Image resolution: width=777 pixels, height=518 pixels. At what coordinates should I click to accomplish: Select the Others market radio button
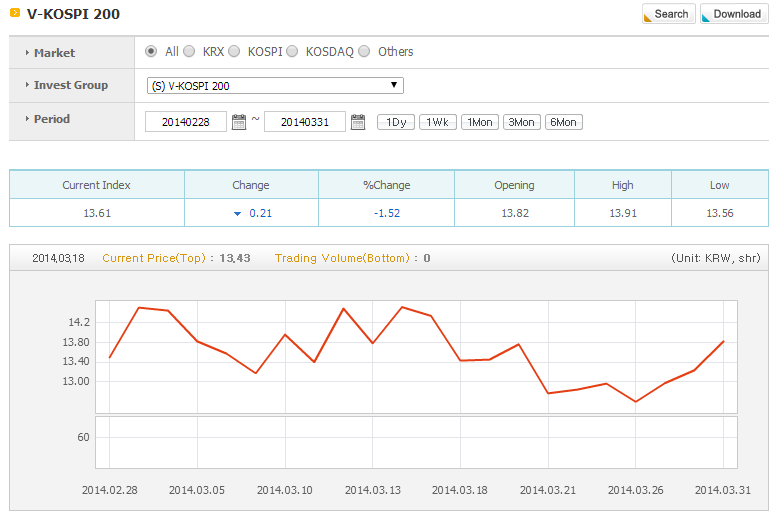[x=364, y=52]
